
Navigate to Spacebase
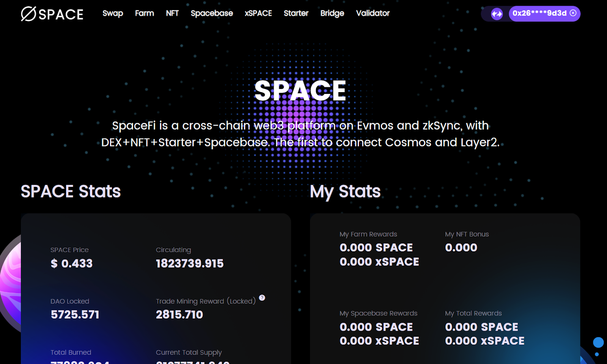point(212,13)
